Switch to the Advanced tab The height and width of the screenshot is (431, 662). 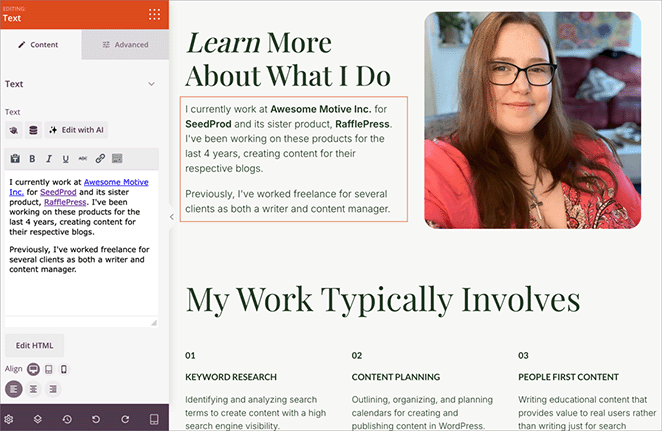click(x=125, y=45)
